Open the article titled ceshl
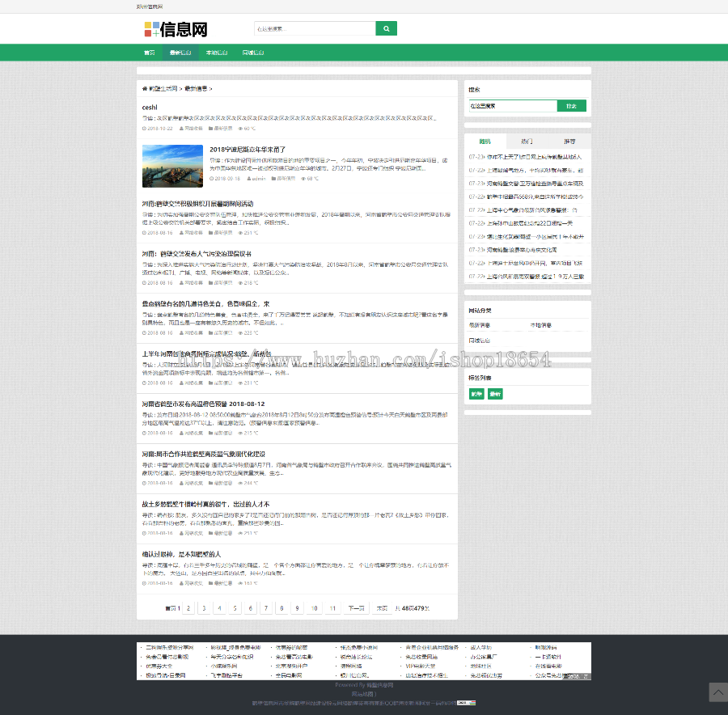The height and width of the screenshot is (715, 728). [x=150, y=107]
